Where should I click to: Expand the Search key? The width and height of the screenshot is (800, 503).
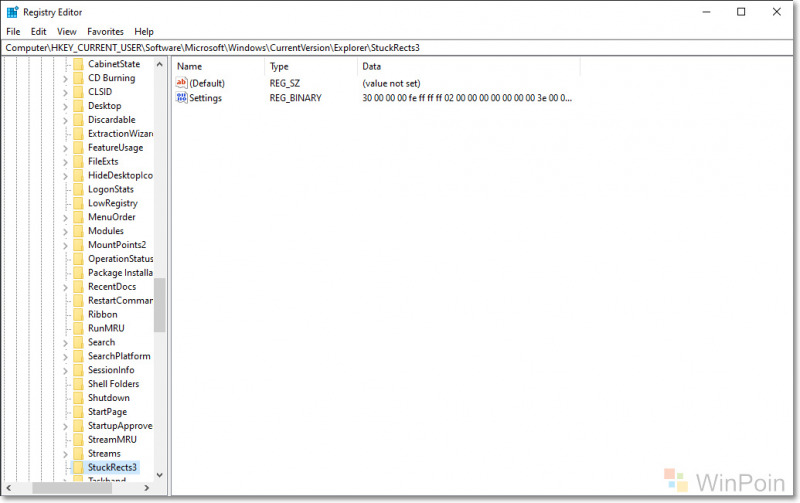[65, 343]
